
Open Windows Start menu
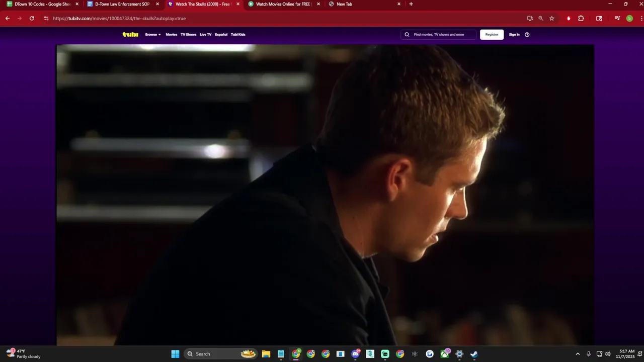pos(175,354)
